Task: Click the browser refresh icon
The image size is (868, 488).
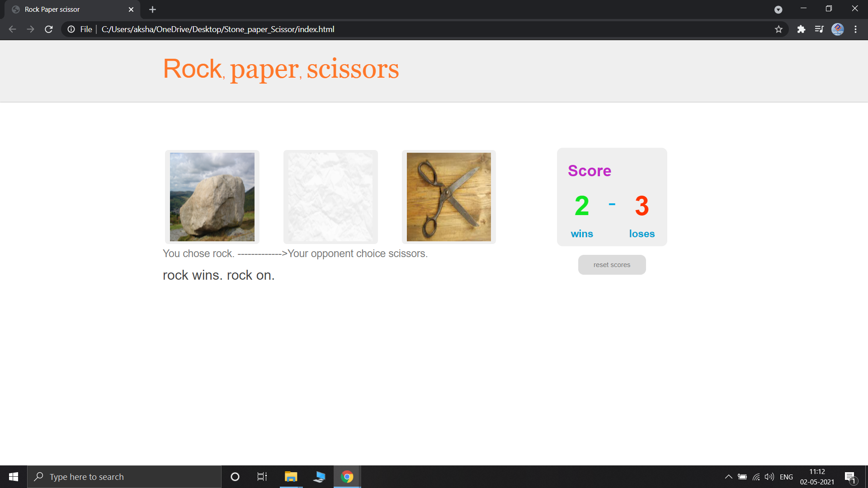Action: (49, 29)
